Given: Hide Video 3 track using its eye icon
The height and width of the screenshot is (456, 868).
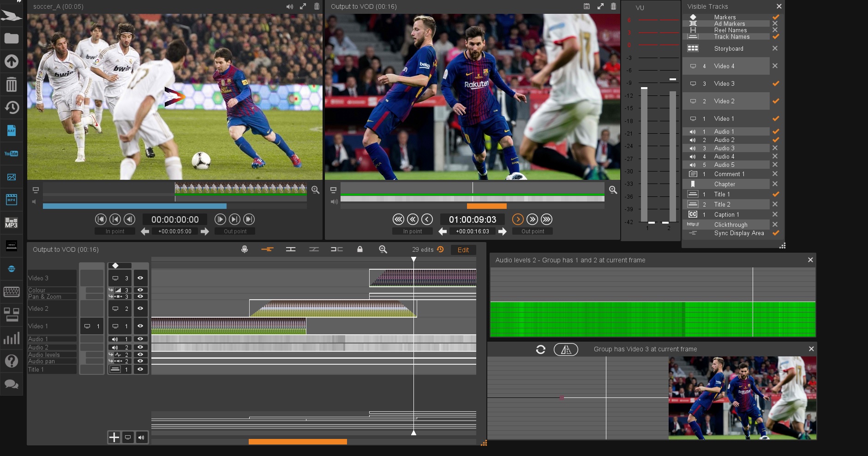Looking at the screenshot, I should pyautogui.click(x=141, y=278).
